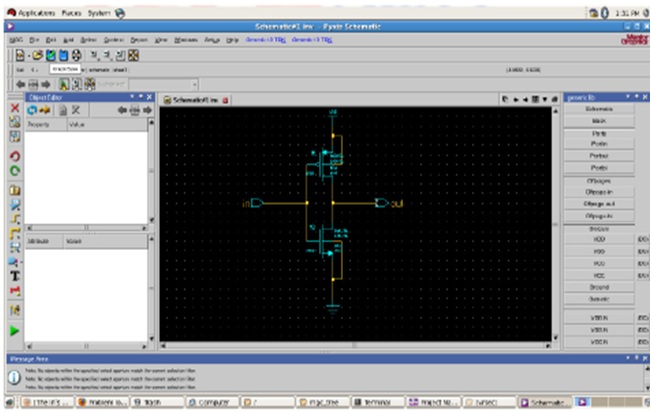Open the Windows menu
Screen dimensions: 651x413
pyautogui.click(x=185, y=39)
